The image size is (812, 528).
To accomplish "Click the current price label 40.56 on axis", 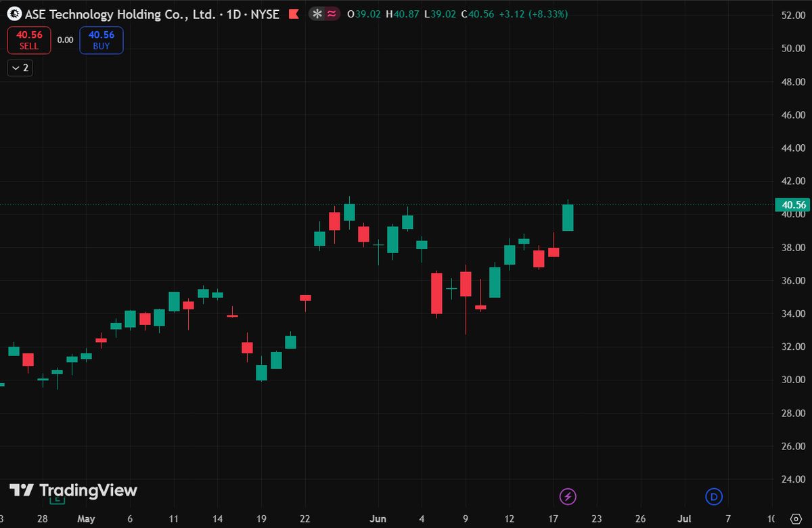I will 792,205.
